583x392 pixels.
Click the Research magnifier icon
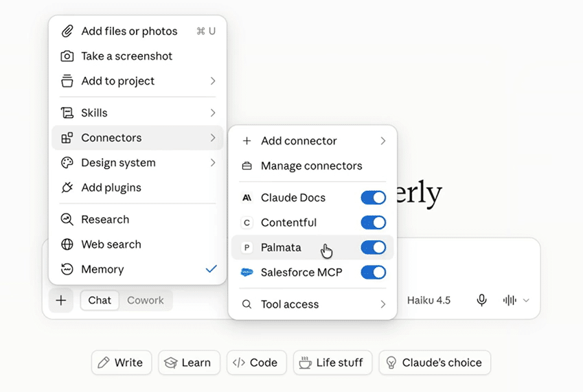pyautogui.click(x=67, y=220)
